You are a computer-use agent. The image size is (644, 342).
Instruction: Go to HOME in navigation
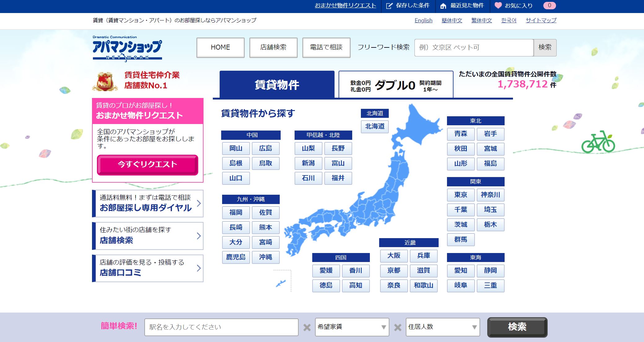(220, 47)
